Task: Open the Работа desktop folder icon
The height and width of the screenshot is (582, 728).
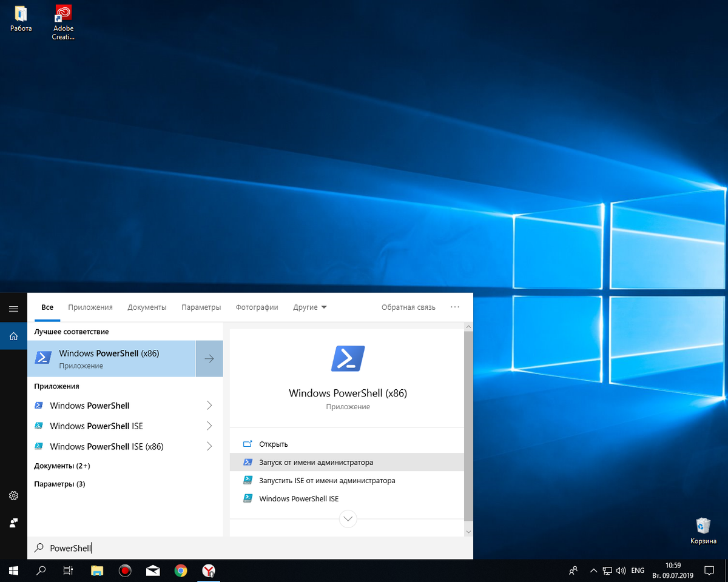Action: pos(21,19)
